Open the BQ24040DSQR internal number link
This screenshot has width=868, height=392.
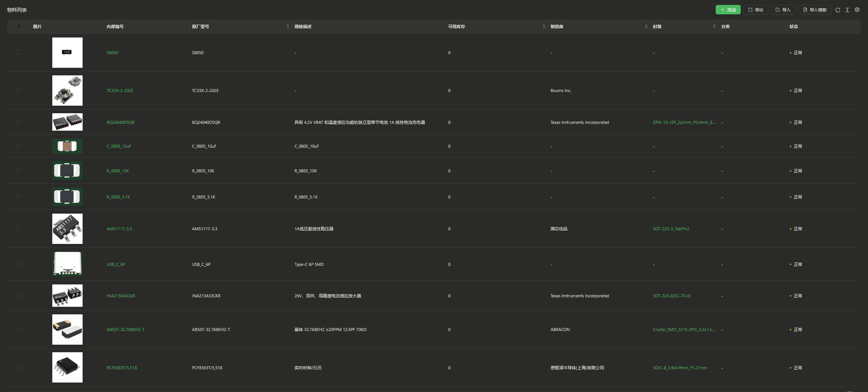click(120, 122)
